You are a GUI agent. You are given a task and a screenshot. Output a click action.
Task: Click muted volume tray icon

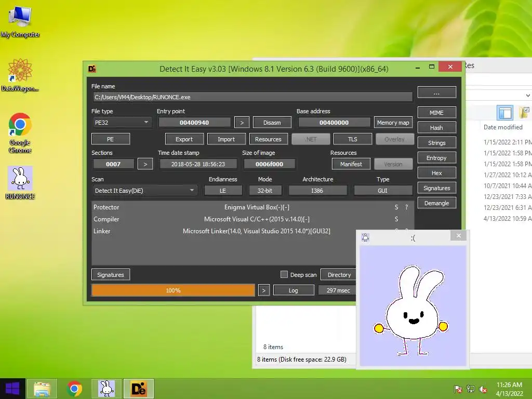[x=483, y=389]
